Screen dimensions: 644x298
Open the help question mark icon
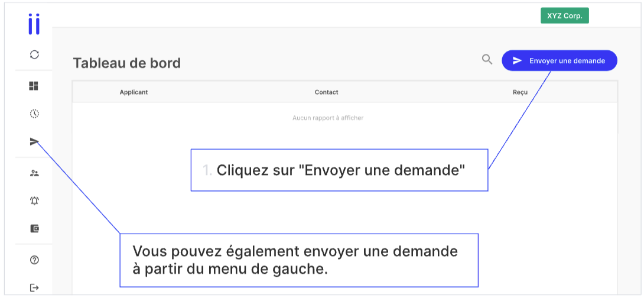click(x=34, y=260)
